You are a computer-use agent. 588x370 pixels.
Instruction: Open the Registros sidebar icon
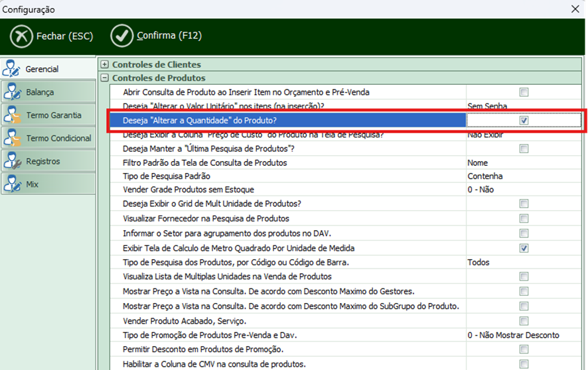11,161
